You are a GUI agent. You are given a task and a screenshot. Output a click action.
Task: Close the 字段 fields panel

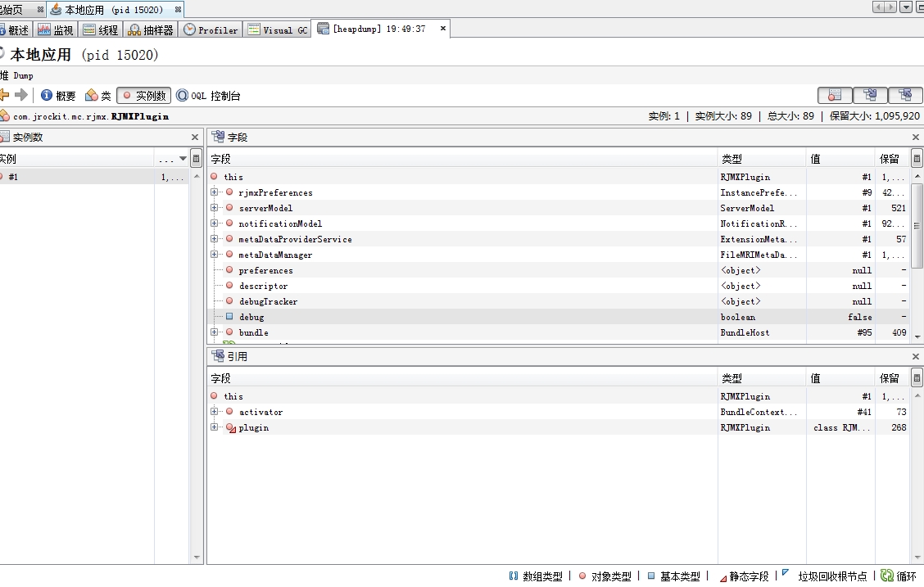(x=915, y=138)
